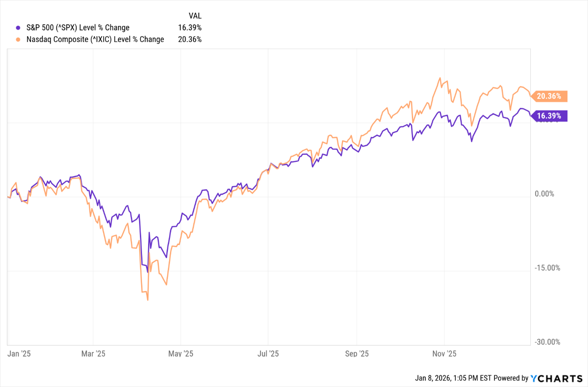Screen dimensions: 588x387
Task: Select the S&P 500 (^SPX) legend label
Action: (78, 28)
